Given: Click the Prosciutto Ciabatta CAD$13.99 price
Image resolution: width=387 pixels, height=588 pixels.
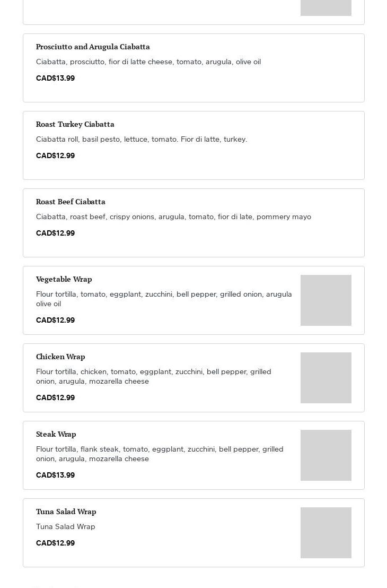Looking at the screenshot, I should pos(55,78).
